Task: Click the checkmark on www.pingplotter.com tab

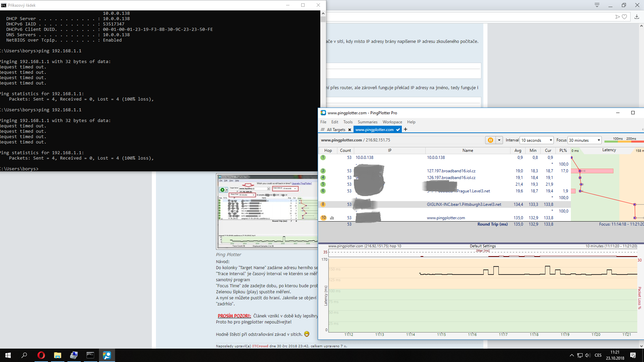Action: tap(398, 130)
